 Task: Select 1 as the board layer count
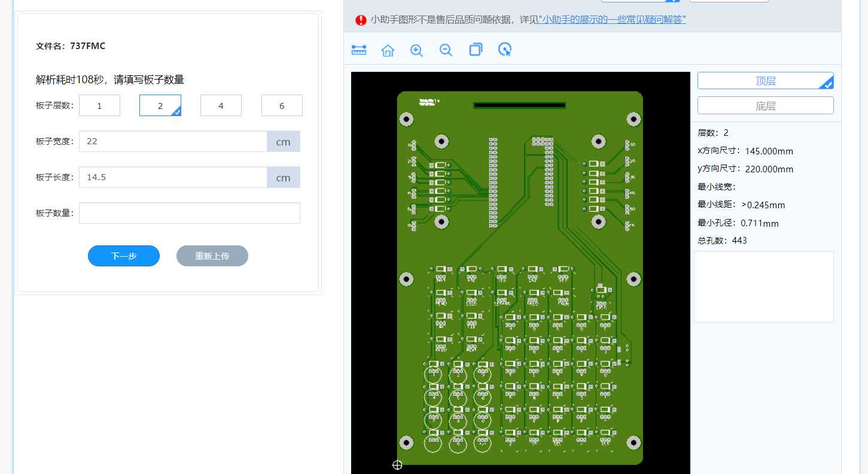coord(99,105)
